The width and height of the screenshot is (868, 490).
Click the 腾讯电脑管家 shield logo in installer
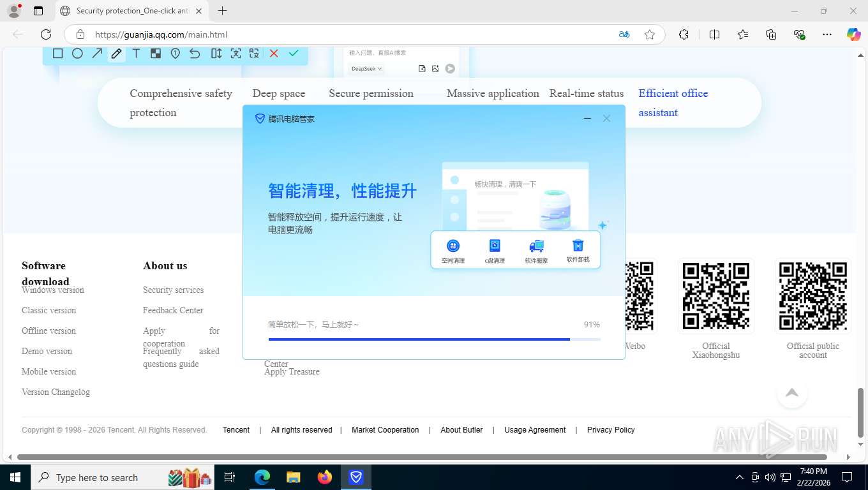point(260,119)
